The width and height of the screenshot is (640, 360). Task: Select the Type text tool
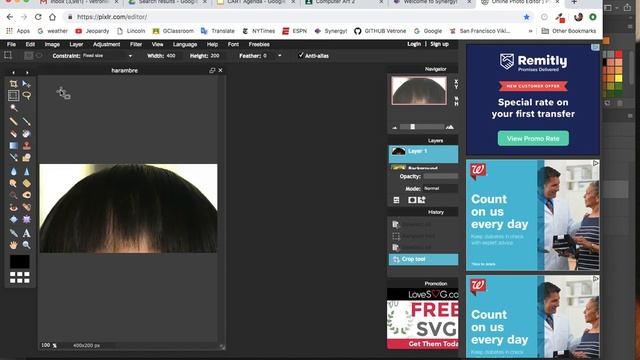(x=27, y=233)
